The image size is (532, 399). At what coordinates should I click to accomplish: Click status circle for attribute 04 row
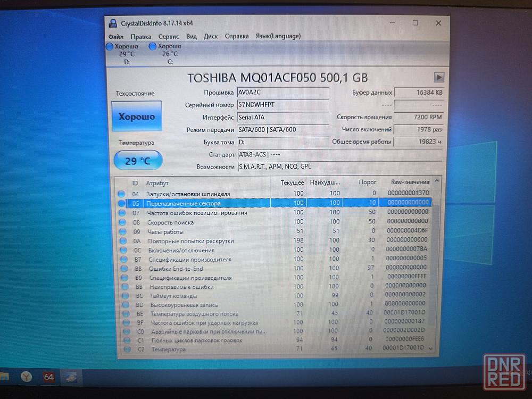pos(121,194)
